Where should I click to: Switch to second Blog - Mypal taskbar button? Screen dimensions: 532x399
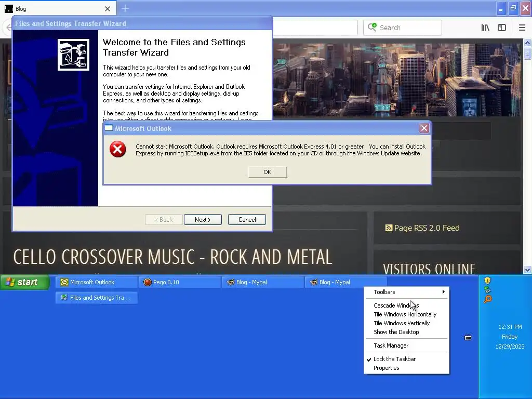point(345,282)
